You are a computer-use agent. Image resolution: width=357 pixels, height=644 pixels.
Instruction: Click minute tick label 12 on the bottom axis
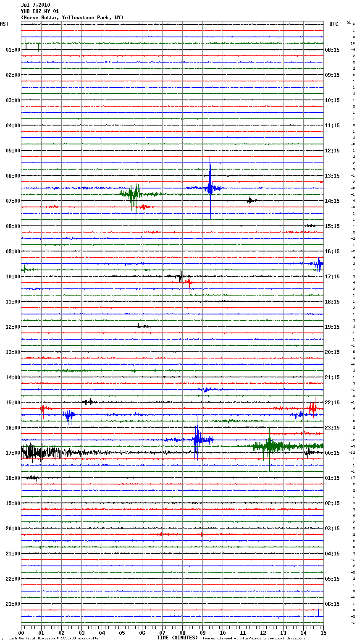pos(263,633)
